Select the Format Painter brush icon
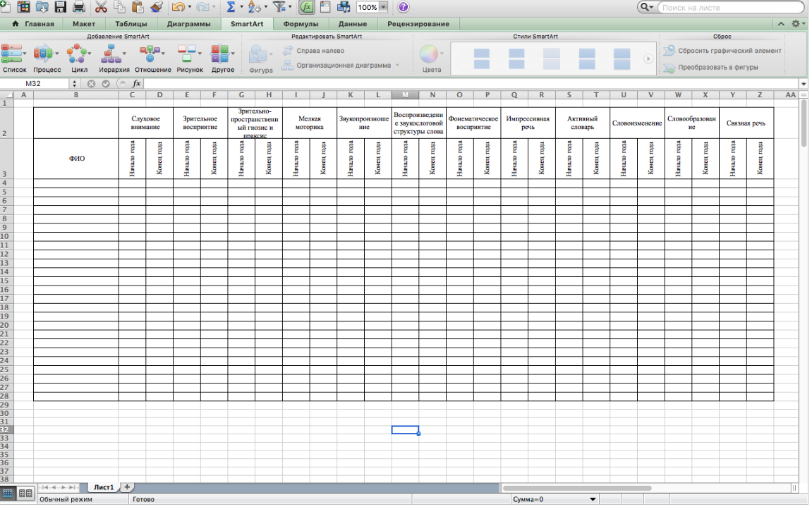This screenshot has height=509, width=812. click(x=156, y=8)
